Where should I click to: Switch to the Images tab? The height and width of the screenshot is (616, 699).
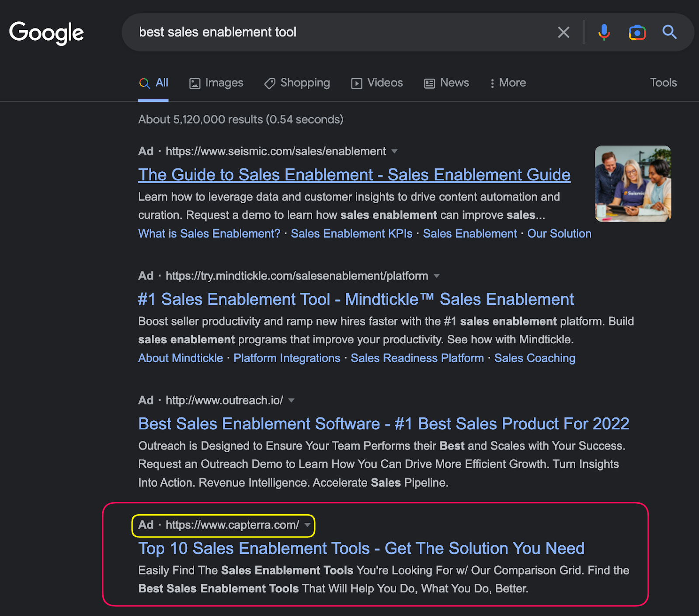point(216,83)
